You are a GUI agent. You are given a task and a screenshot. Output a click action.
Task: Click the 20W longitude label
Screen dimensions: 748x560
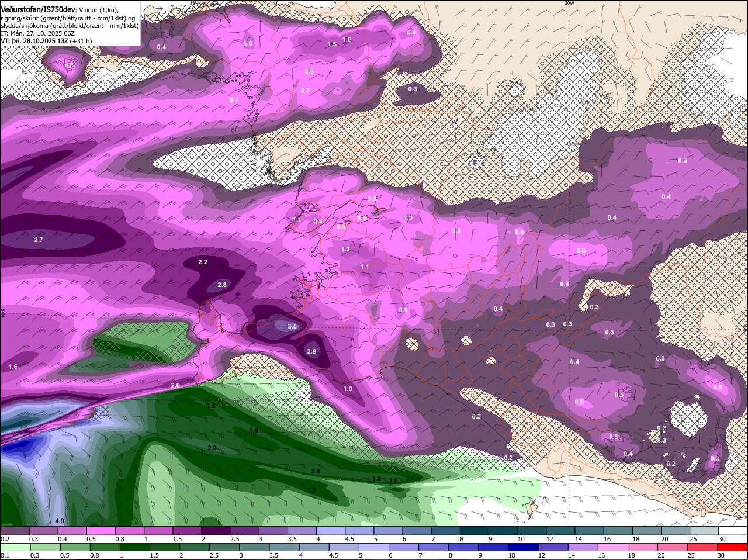click(569, 3)
